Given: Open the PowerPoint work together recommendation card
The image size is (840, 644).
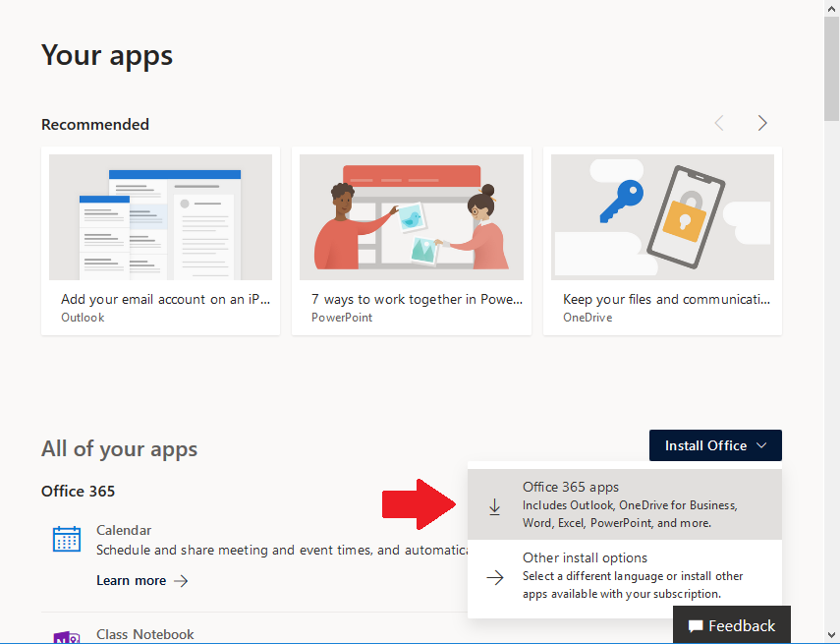Looking at the screenshot, I should pyautogui.click(x=412, y=241).
